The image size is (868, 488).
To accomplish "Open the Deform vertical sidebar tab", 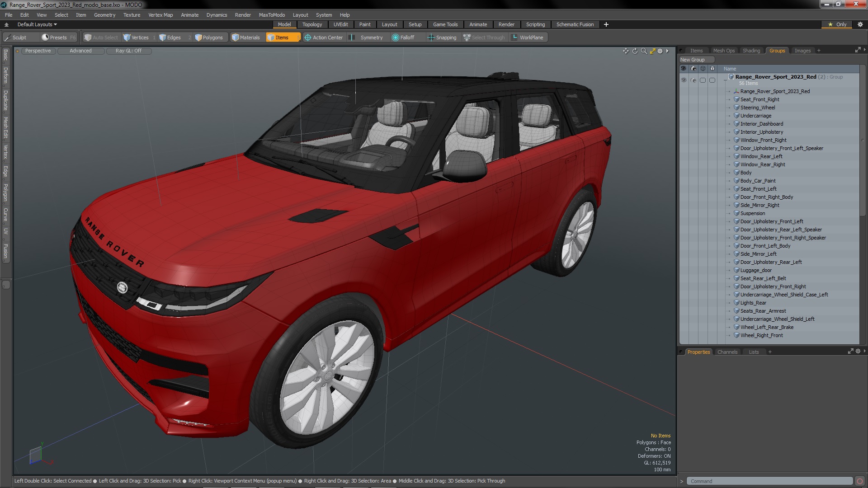I will 6,76.
